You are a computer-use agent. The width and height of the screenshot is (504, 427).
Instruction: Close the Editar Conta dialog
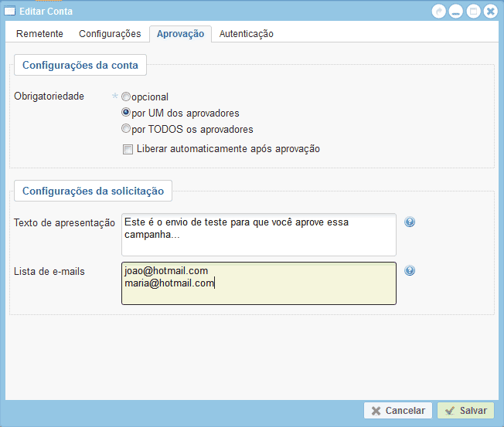click(490, 11)
